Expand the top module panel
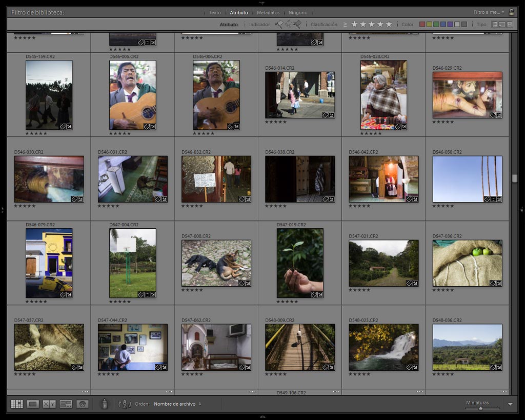Screen dimensions: 525x420 262,3
